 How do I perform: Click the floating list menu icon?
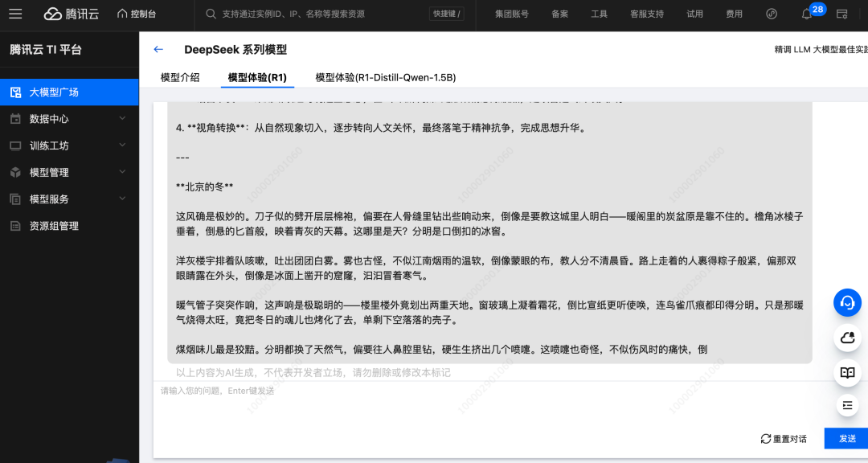pyautogui.click(x=847, y=405)
